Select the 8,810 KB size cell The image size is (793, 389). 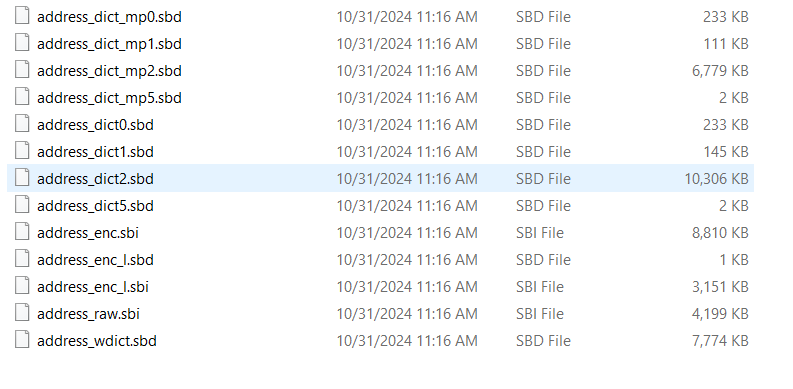coord(720,233)
